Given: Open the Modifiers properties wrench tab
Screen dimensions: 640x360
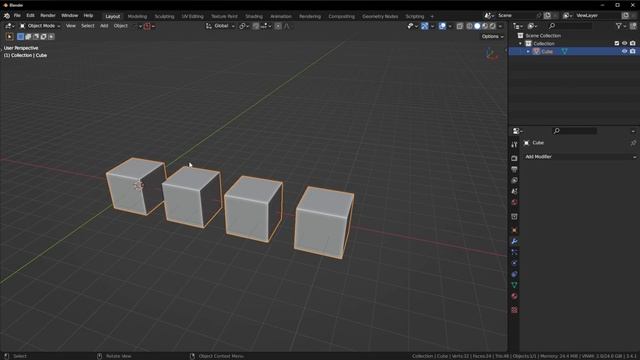Looking at the screenshot, I should point(514,241).
